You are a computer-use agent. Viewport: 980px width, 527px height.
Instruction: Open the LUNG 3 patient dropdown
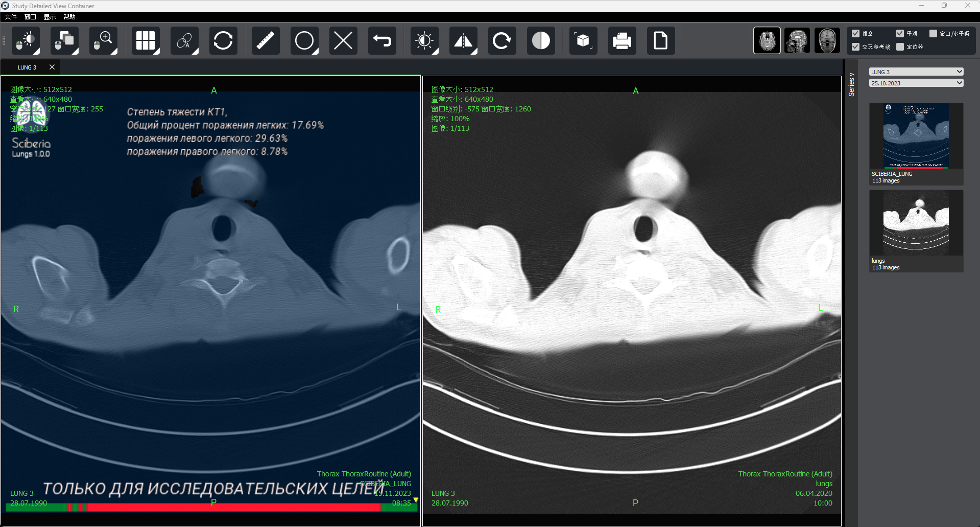(x=916, y=72)
